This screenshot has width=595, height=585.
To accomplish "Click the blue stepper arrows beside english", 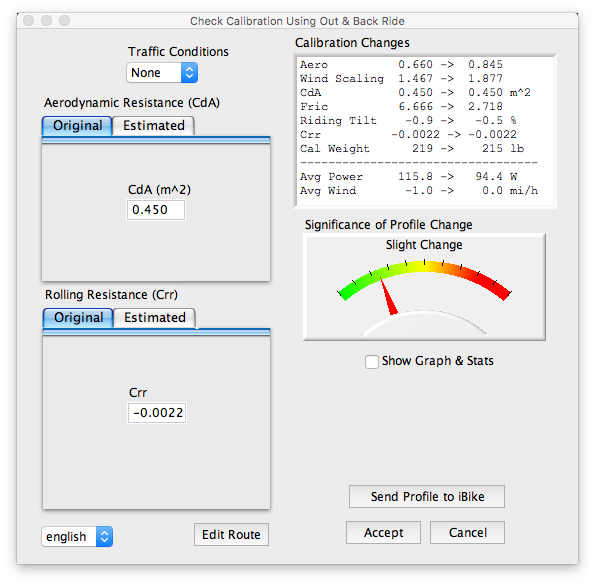I will (x=104, y=536).
